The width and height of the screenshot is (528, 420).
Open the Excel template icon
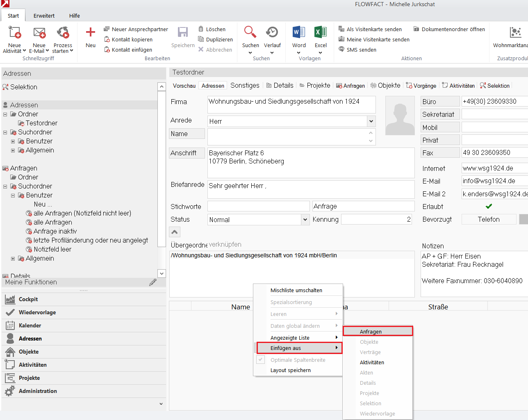pyautogui.click(x=321, y=32)
